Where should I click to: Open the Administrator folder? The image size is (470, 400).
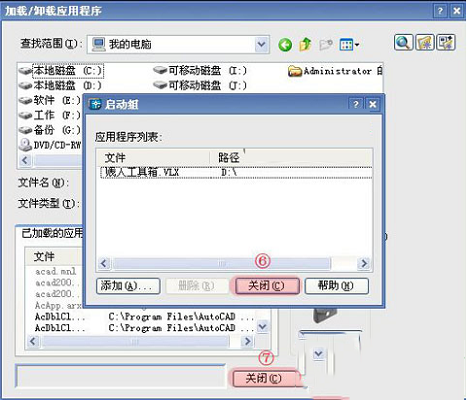click(335, 71)
